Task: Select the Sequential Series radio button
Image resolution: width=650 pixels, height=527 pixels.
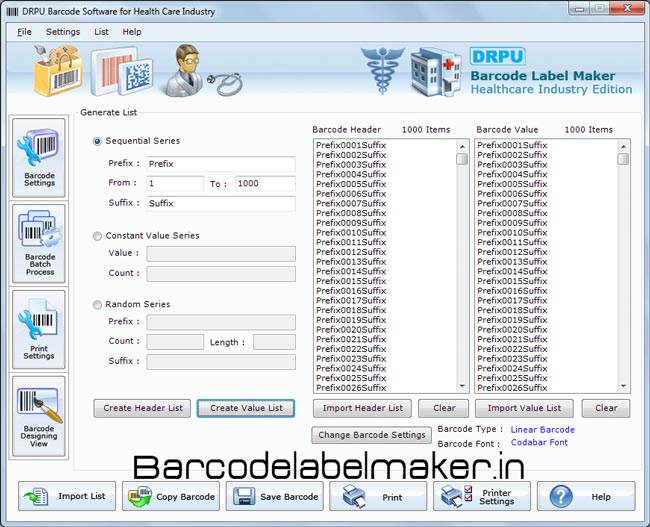Action: (x=97, y=141)
